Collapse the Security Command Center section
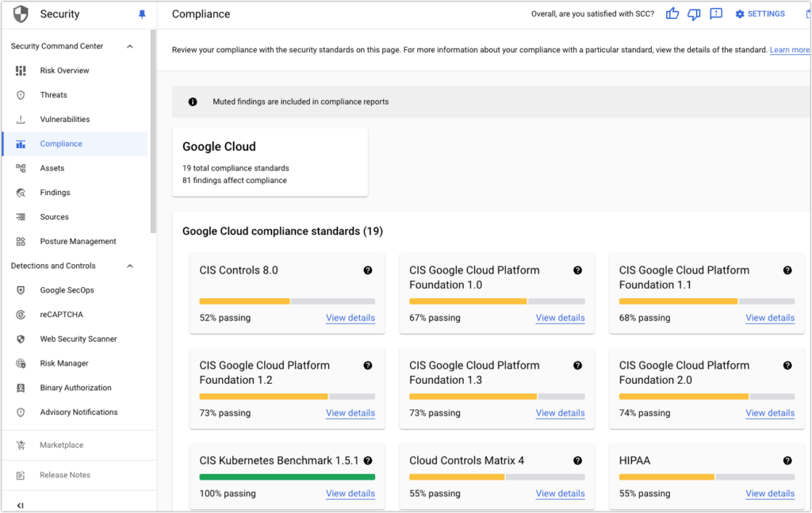This screenshot has height=513, width=812. (x=130, y=47)
